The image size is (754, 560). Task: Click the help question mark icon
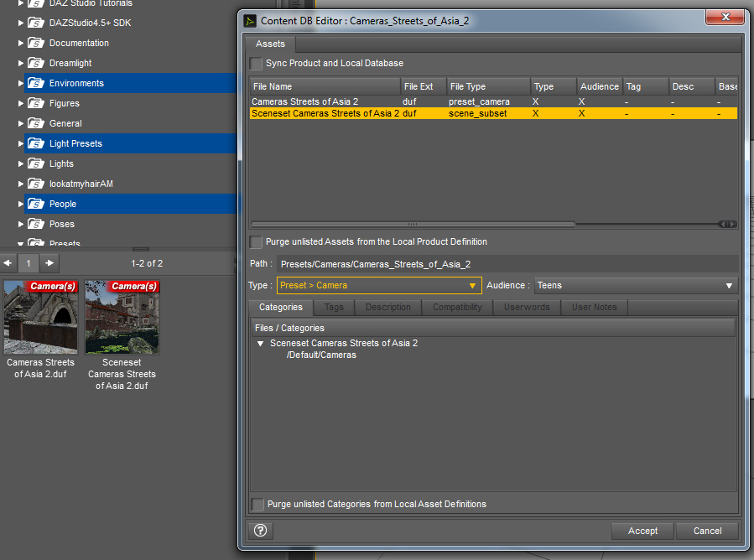(x=260, y=530)
